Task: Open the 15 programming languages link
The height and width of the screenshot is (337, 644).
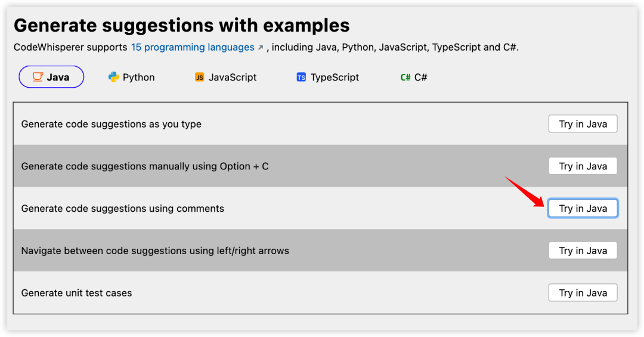Action: tap(193, 47)
